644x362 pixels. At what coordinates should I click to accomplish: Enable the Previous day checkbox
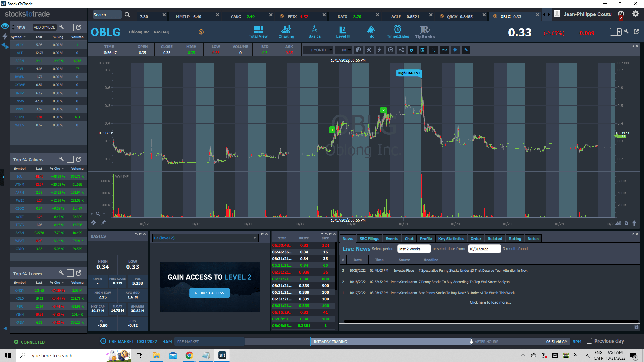589,341
